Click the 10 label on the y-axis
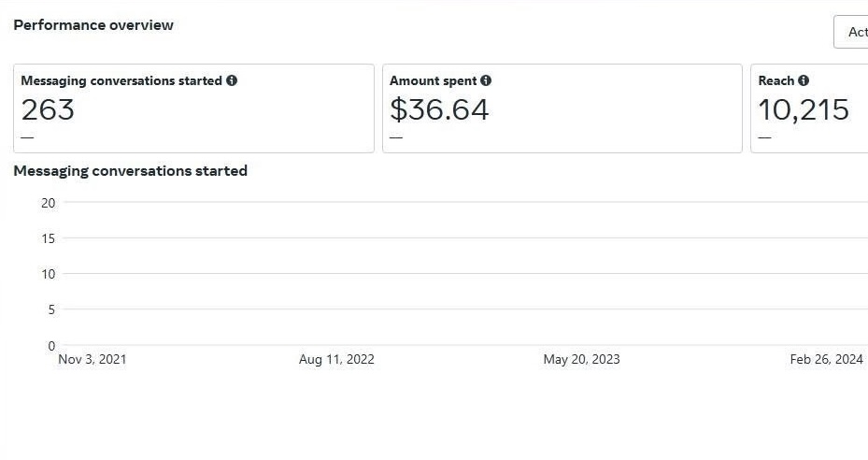This screenshot has width=868, height=460. (48, 274)
